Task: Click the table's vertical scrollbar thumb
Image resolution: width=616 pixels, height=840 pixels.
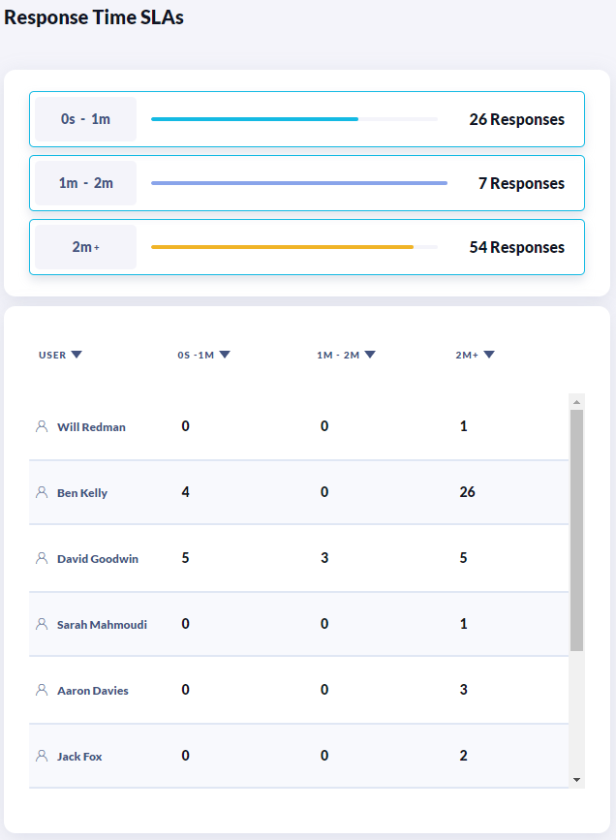Action: 576,529
